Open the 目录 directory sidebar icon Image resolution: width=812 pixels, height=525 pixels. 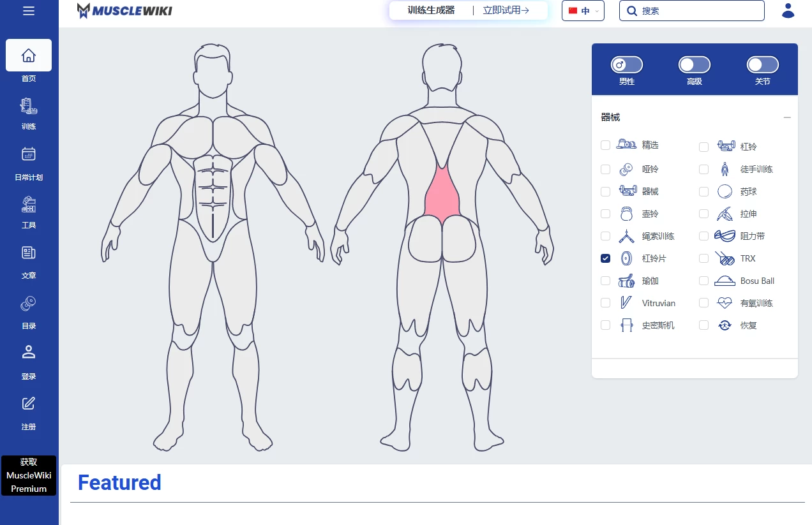pyautogui.click(x=29, y=304)
